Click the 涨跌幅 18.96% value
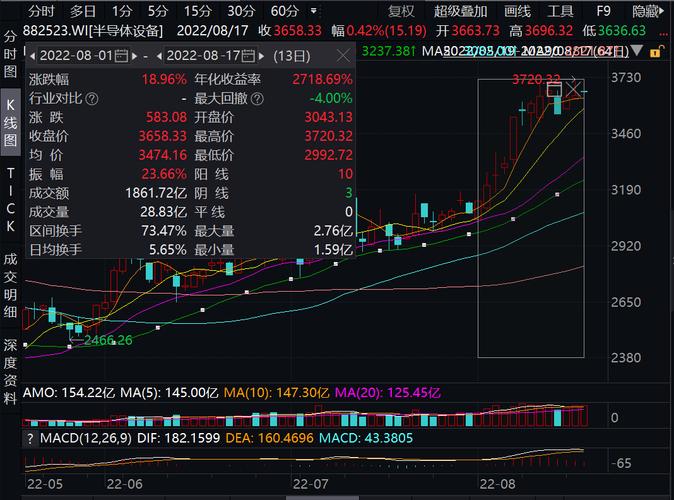674x500 pixels. tap(164, 80)
